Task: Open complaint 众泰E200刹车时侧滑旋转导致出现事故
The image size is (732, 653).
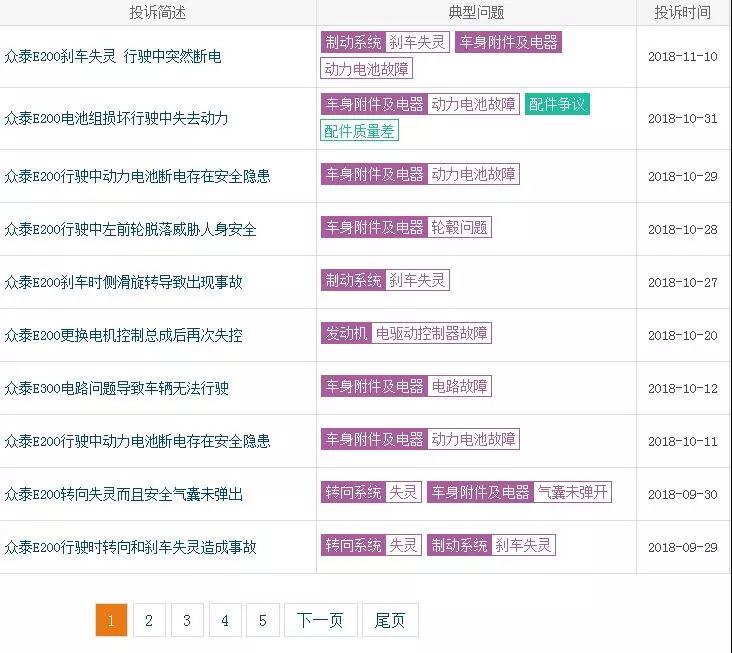Action: (x=123, y=282)
